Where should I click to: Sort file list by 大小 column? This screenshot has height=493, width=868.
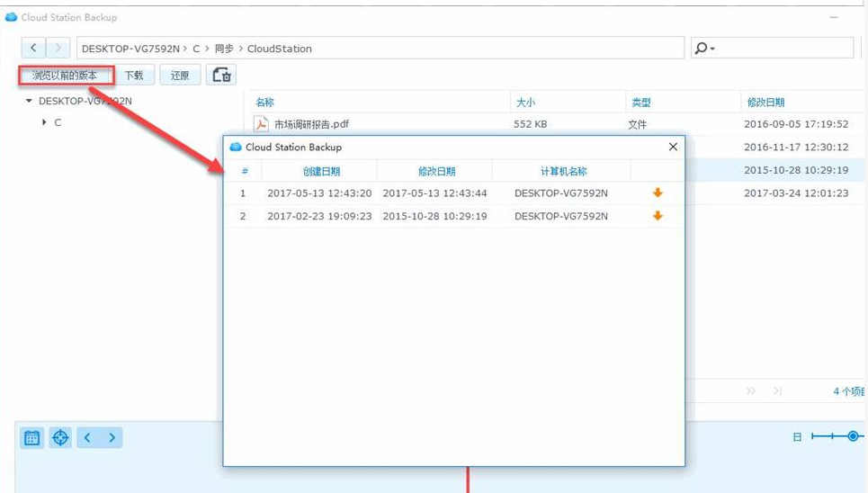point(524,103)
